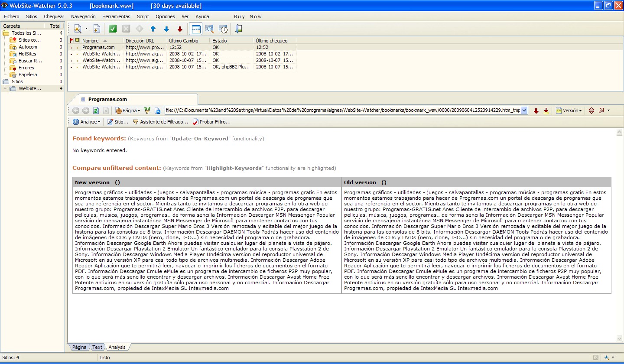Open the Opciones menu
The height and width of the screenshot is (364, 624).
click(165, 16)
